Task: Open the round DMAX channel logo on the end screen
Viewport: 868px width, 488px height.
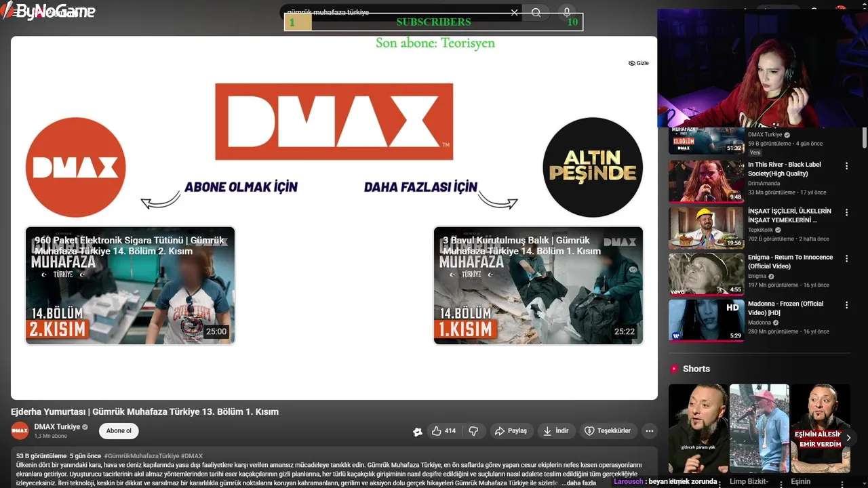Action: click(76, 167)
